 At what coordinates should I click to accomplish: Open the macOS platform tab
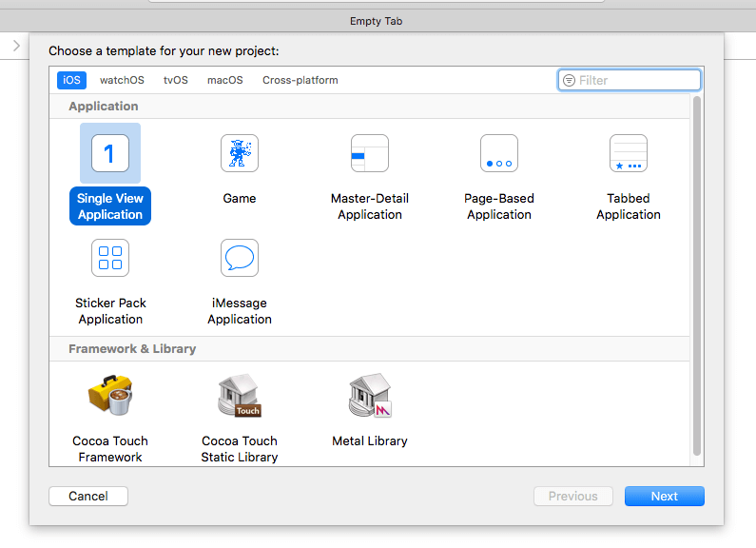[x=225, y=80]
